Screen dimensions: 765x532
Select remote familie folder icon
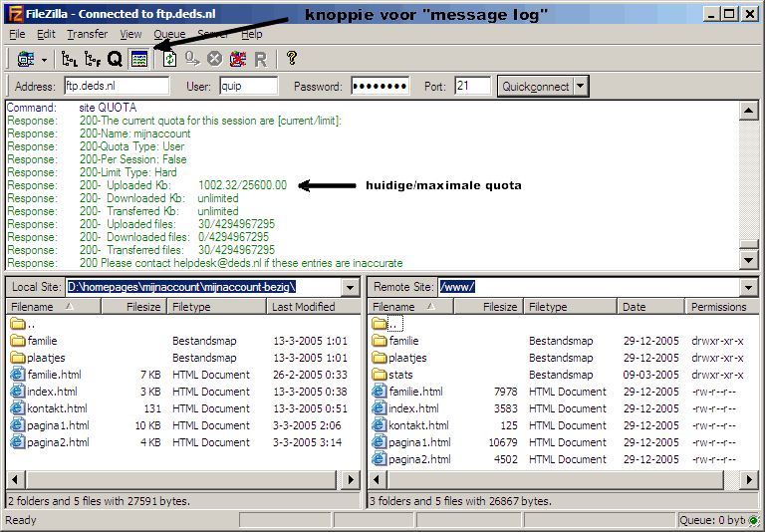(x=380, y=341)
